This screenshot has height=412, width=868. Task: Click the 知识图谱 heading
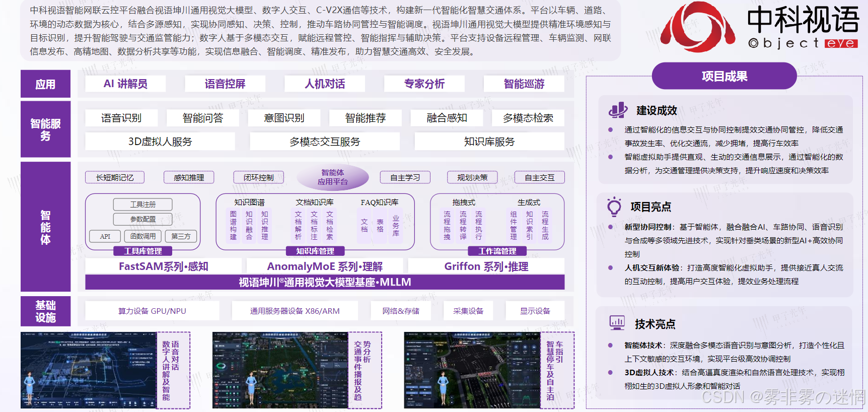point(249,202)
